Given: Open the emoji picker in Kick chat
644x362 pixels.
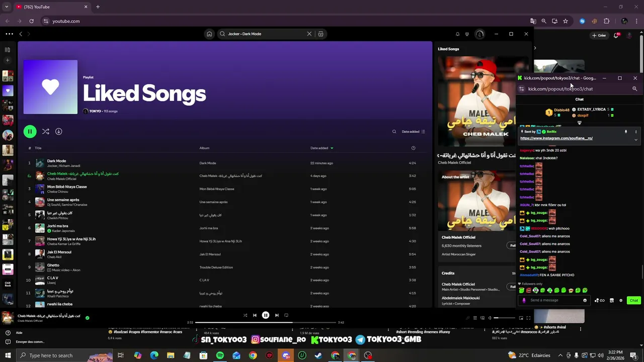Looking at the screenshot, I should 585,300.
